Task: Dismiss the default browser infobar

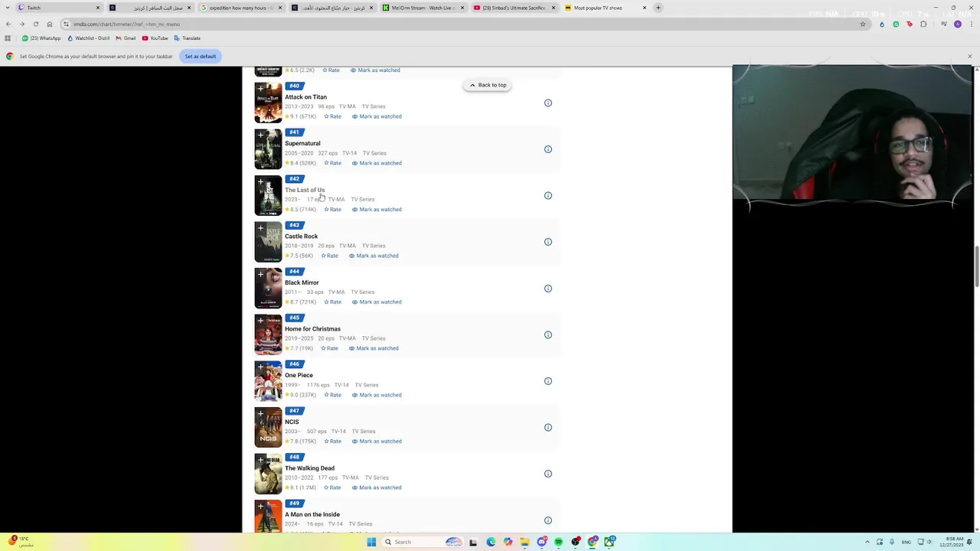Action: point(969,56)
